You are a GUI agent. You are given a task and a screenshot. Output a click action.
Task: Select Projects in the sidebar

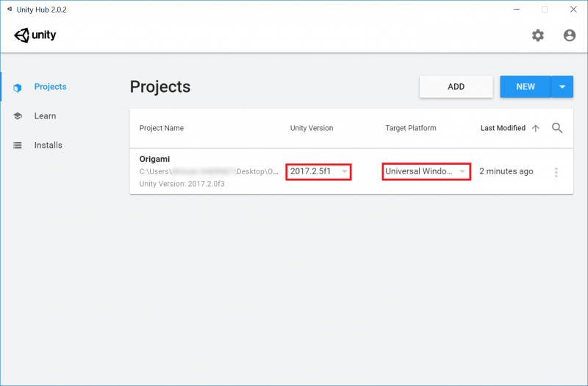(50, 87)
